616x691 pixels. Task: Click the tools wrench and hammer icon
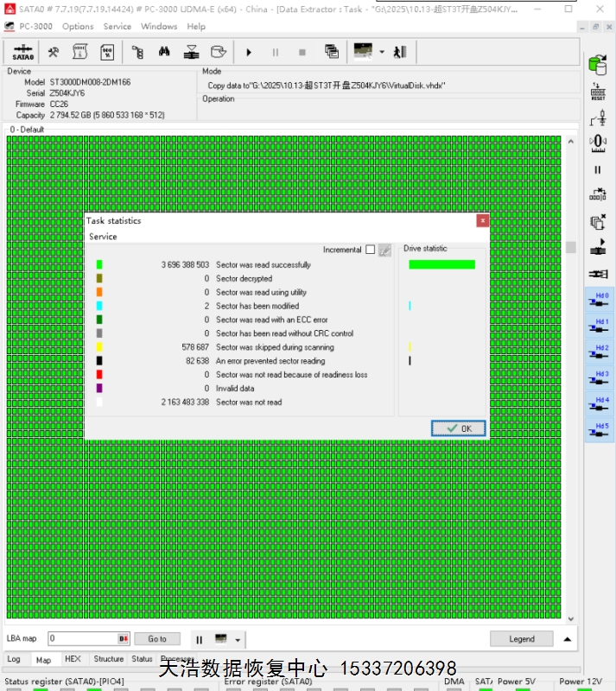tap(54, 52)
